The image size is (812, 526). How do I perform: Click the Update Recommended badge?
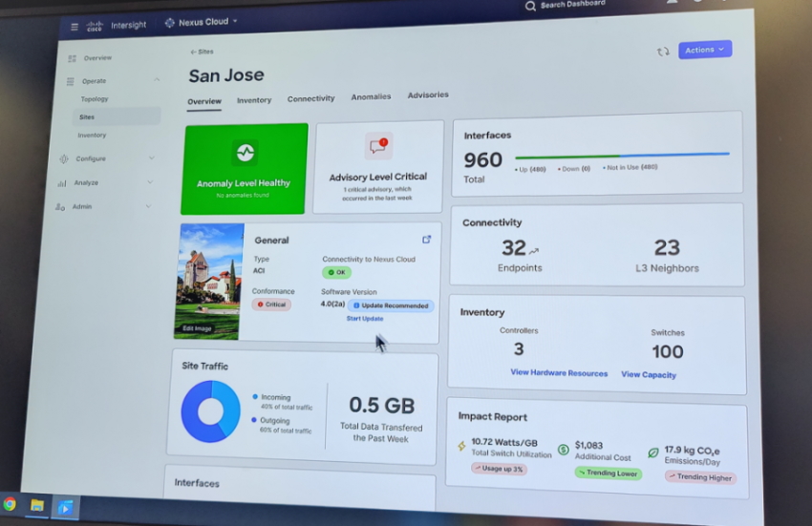pos(391,305)
